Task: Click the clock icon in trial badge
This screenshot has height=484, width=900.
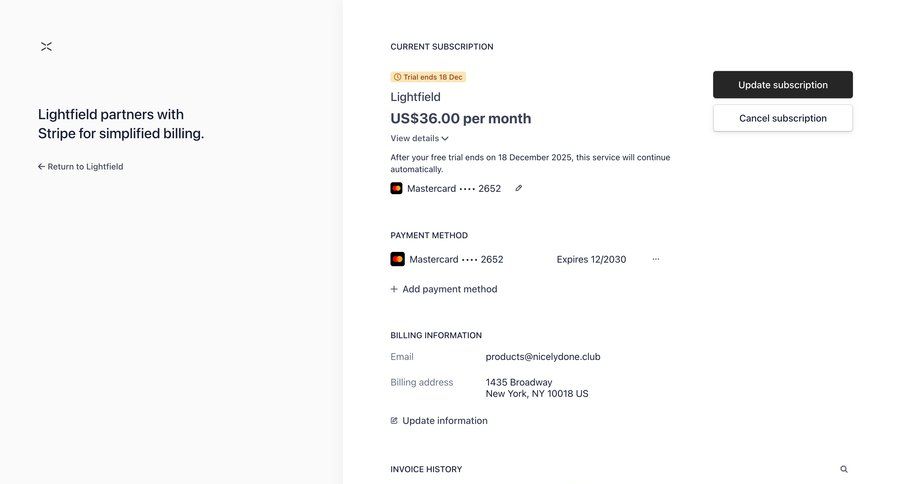Action: [x=397, y=77]
